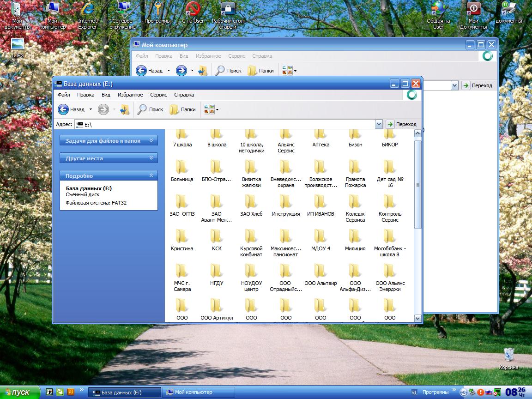Open the Файл menu in База данных window
The height and width of the screenshot is (399, 532).
[64, 95]
